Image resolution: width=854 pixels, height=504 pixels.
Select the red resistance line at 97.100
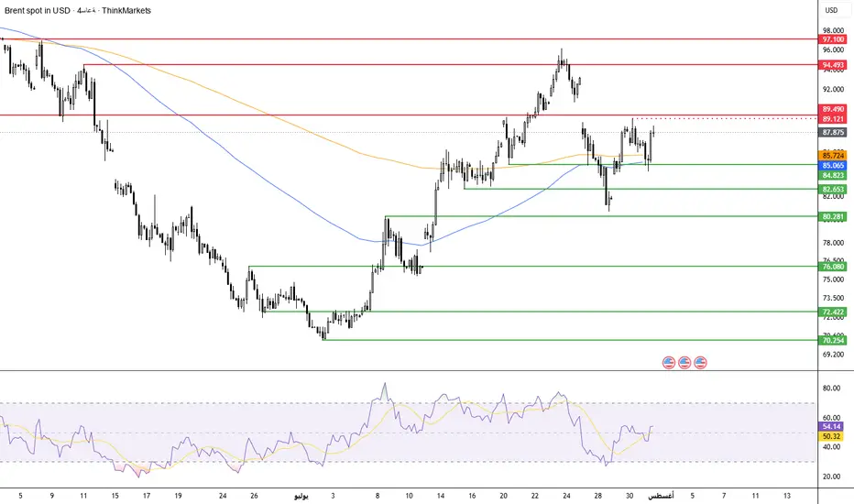(409, 39)
